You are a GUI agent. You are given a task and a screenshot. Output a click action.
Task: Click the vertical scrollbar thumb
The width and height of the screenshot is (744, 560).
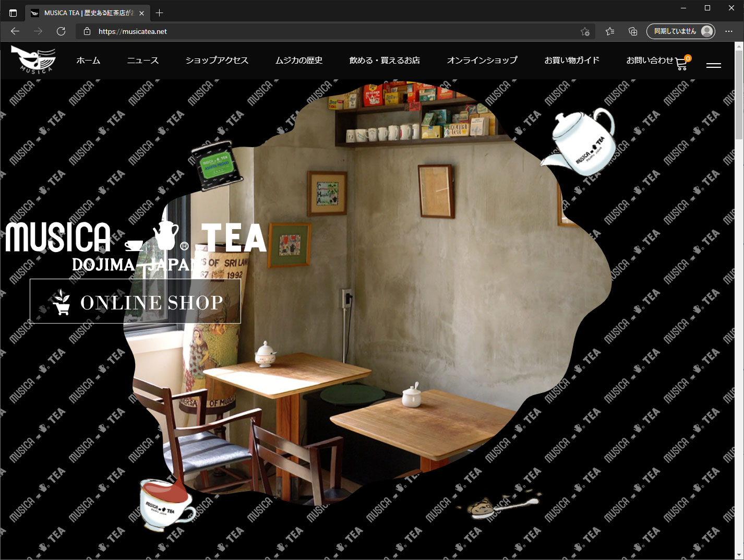739,94
